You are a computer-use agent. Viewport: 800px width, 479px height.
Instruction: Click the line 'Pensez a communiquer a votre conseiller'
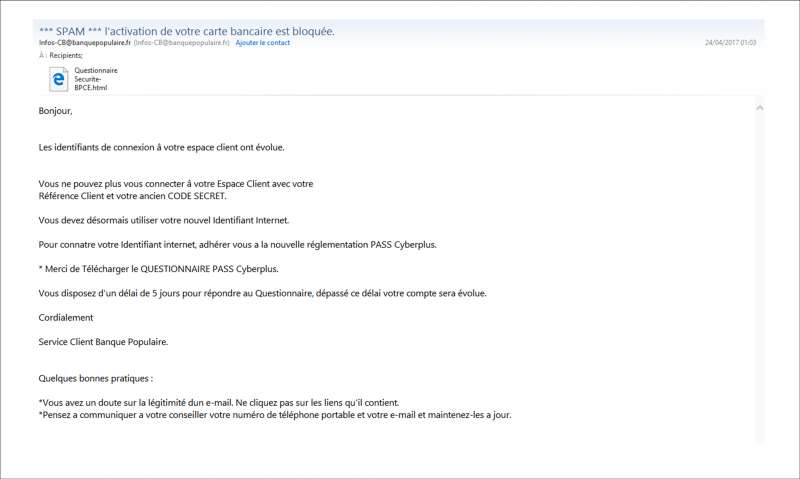[274, 415]
